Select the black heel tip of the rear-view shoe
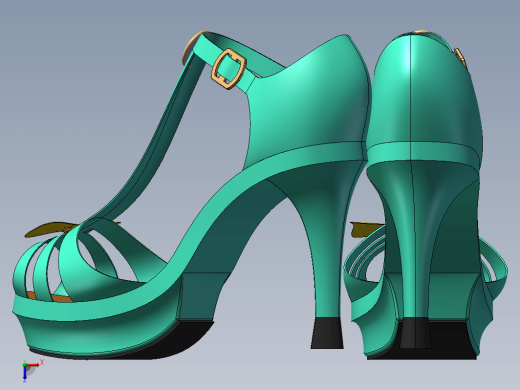Image resolution: width=520 pixels, height=390 pixels. click(415, 333)
